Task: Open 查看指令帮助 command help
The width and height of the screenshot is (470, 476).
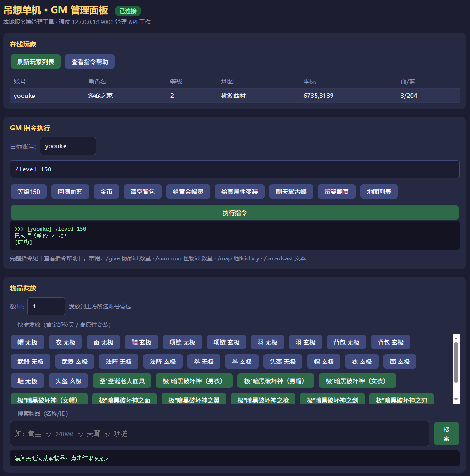Action: click(90, 62)
